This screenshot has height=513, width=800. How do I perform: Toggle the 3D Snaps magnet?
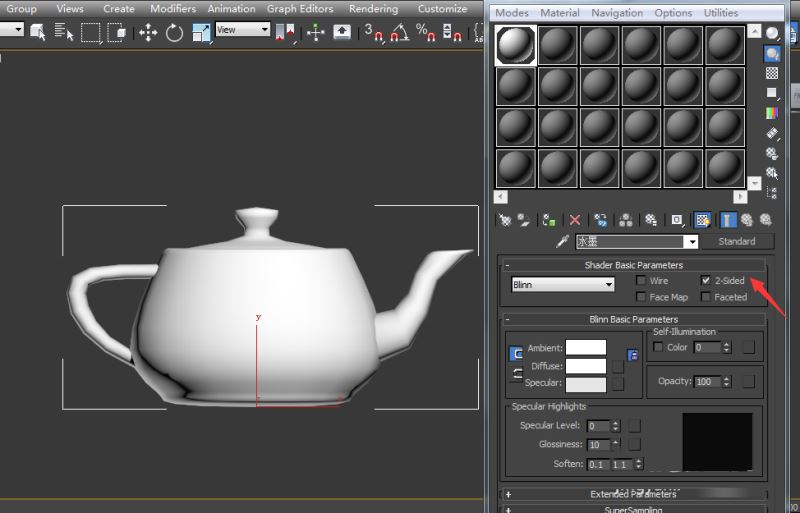click(373, 32)
